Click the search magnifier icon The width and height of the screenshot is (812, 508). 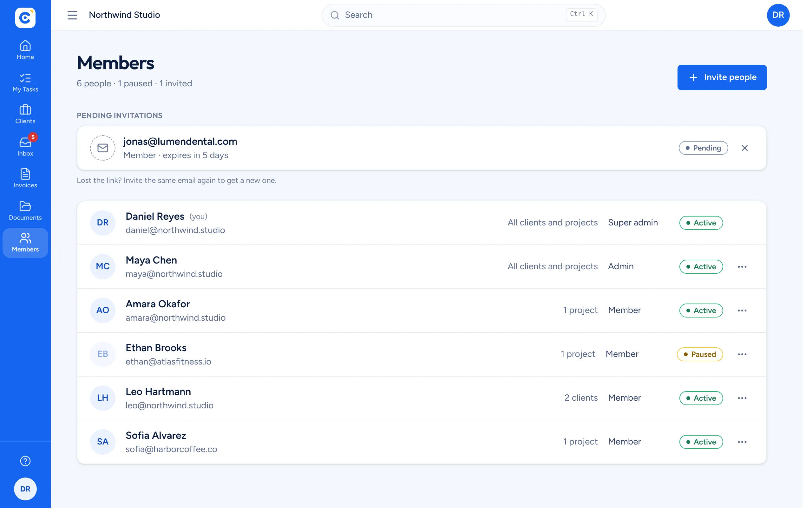pyautogui.click(x=335, y=15)
